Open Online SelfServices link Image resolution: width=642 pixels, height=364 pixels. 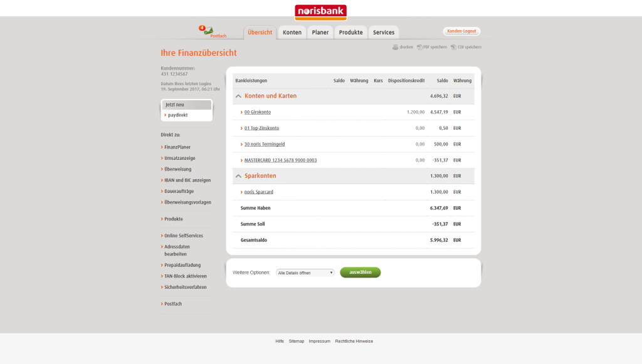[184, 236]
